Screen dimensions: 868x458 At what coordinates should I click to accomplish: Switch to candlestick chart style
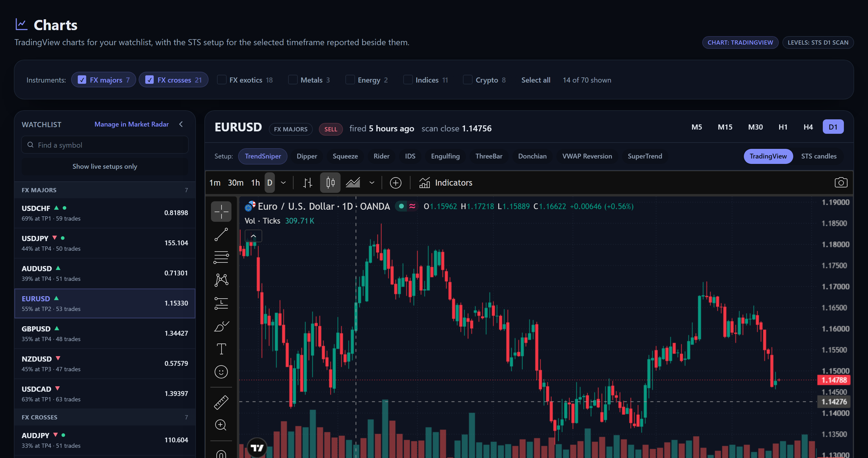pyautogui.click(x=330, y=183)
